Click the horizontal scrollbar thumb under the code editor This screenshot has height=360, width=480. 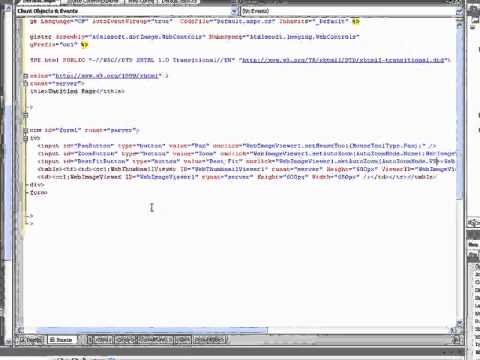(151, 330)
